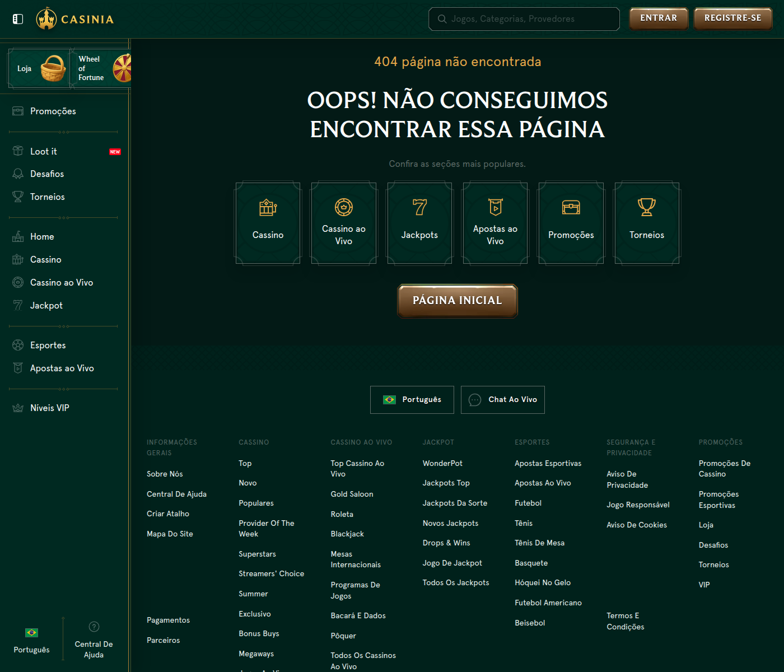Open the Promoções chest card
This screenshot has width=784, height=672.
coord(571,223)
